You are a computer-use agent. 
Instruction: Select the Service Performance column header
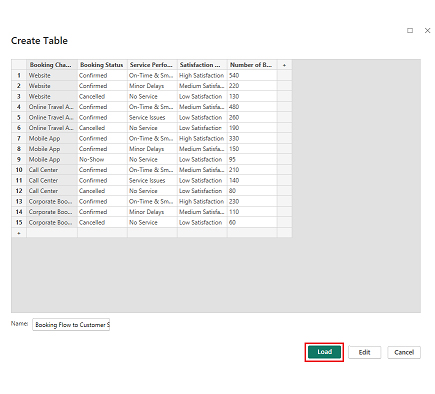(152, 65)
